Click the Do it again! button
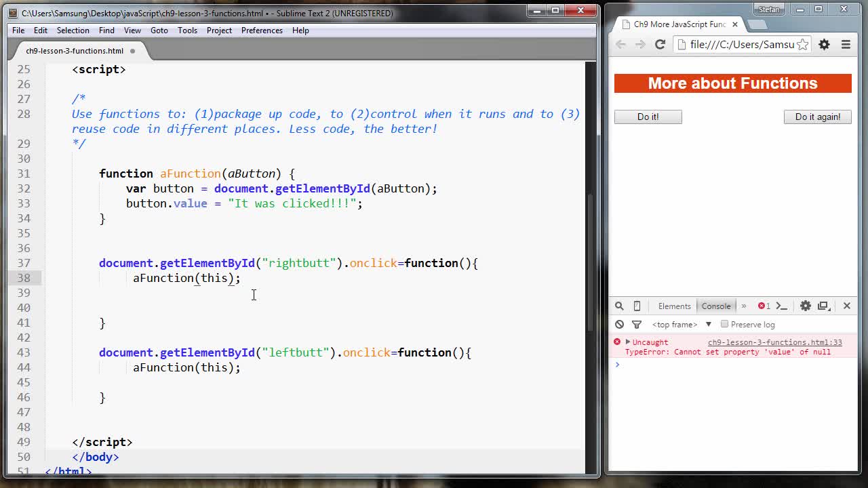This screenshot has height=488, width=868. tap(817, 117)
